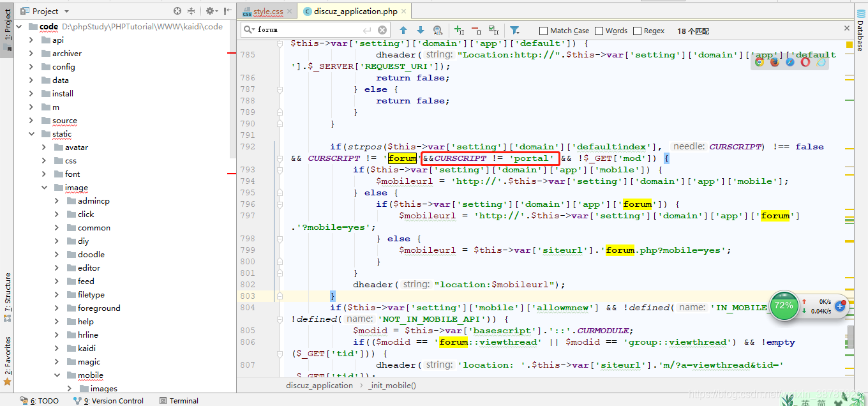Expand the archiver folder

pos(31,54)
